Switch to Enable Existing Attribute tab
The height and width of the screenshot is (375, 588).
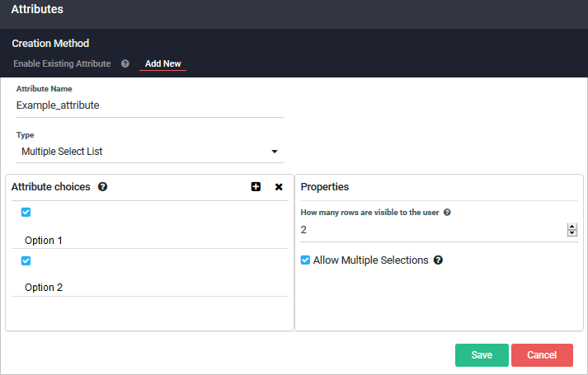pos(62,63)
